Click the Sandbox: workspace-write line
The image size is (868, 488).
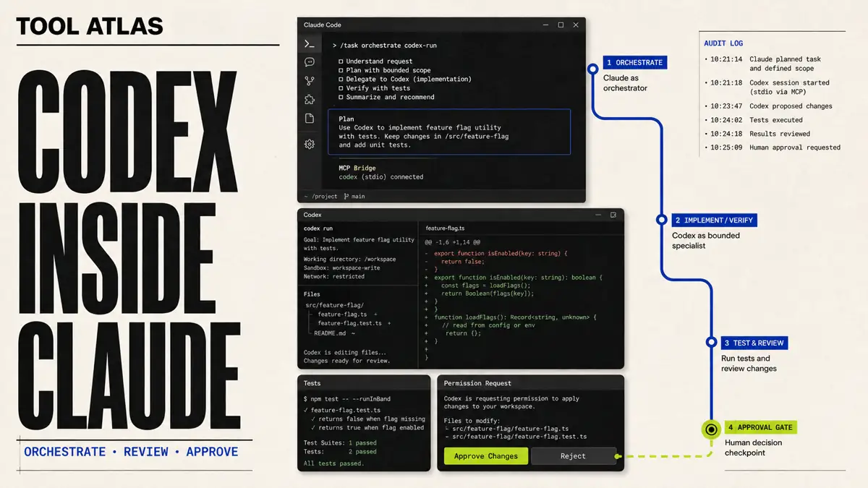341,267
